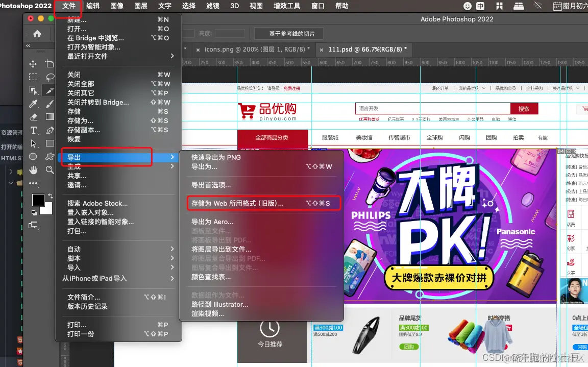Viewport: 588px width, 367px height.
Task: Expand collapsed tree folder in left panel
Action: (x=11, y=172)
